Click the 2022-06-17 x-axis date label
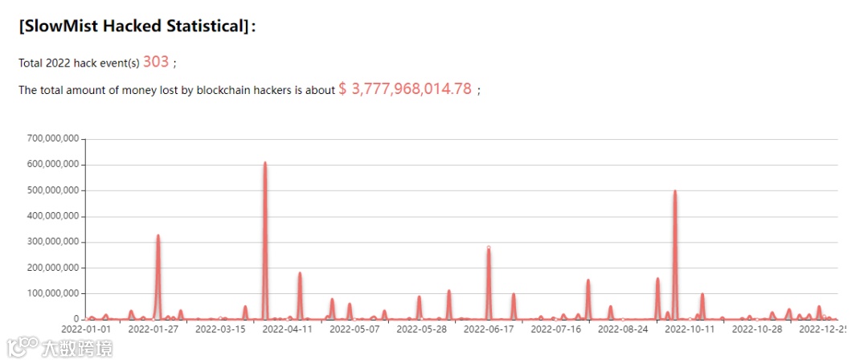Screen dimensions: 868x364 click(489, 329)
